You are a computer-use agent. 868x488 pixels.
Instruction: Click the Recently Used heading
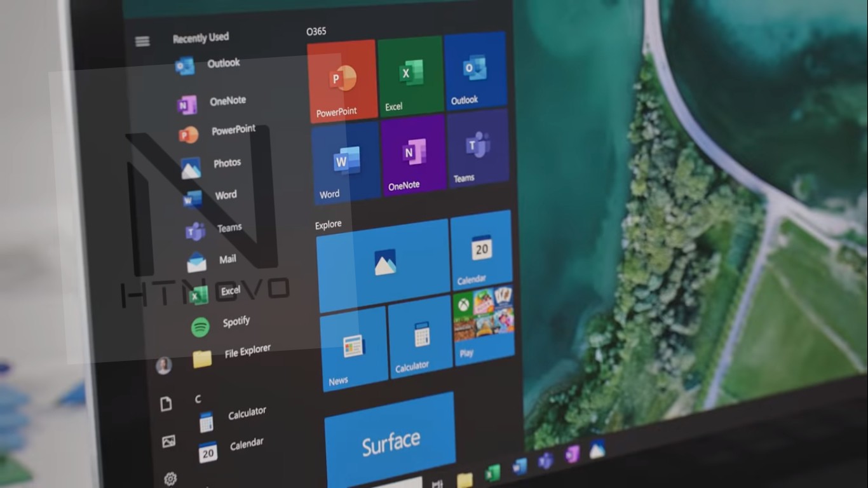point(201,38)
